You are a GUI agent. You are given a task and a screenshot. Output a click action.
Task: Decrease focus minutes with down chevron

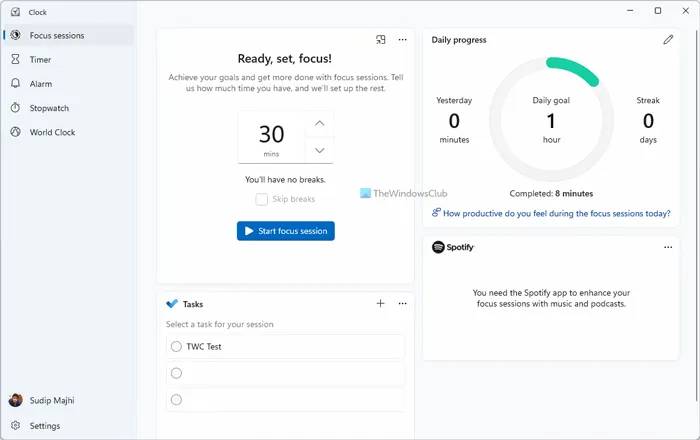click(x=320, y=150)
